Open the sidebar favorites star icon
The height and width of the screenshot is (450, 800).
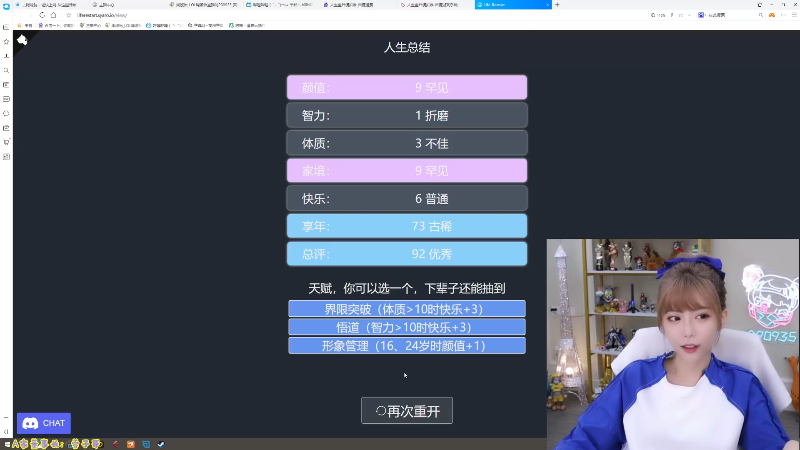(x=6, y=41)
